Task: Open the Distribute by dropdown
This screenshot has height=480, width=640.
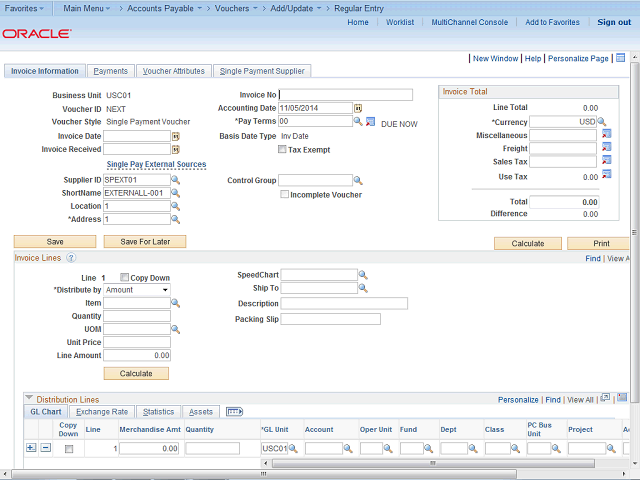Action: point(137,290)
